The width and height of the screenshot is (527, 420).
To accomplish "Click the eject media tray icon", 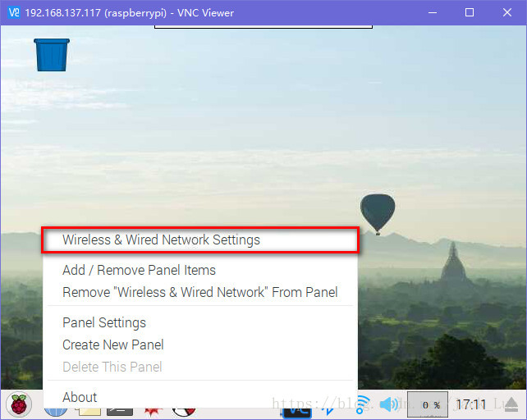I will 511,404.
